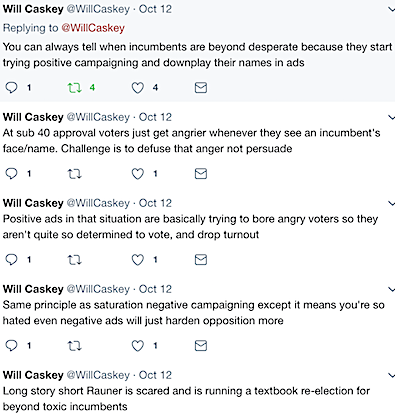Open the chevron menu on the Rauner tweet
395x415 pixels.
click(391, 375)
